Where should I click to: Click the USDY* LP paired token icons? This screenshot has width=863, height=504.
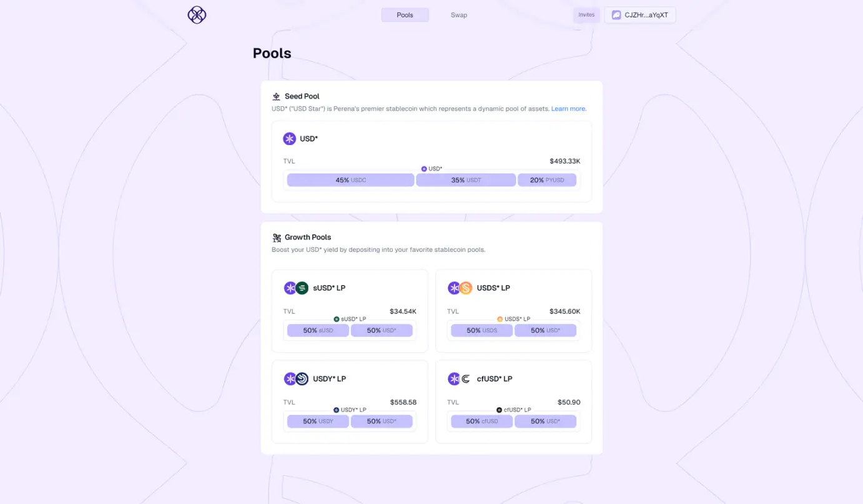(x=296, y=378)
